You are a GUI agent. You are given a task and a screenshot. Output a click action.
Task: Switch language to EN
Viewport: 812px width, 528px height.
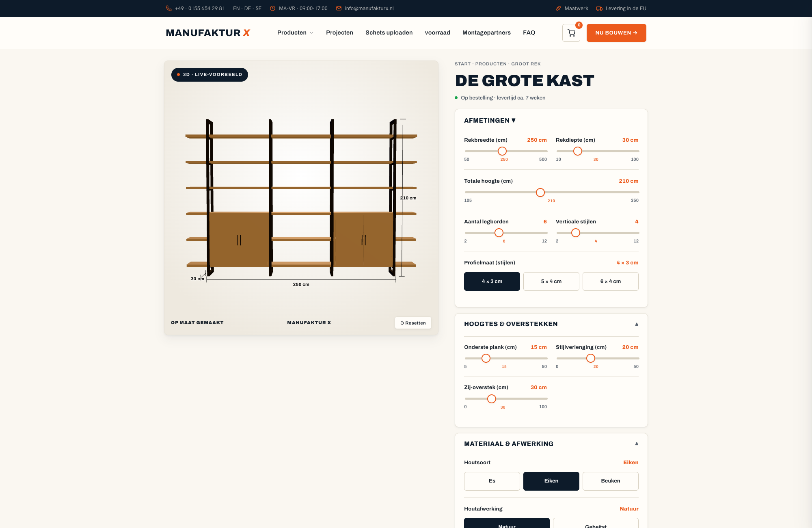point(236,9)
